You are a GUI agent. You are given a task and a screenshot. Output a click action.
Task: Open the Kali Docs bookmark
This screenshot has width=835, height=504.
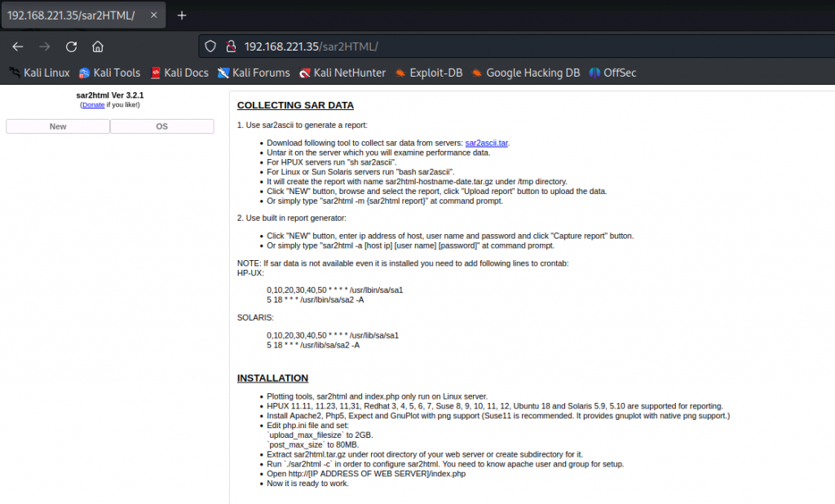point(179,73)
